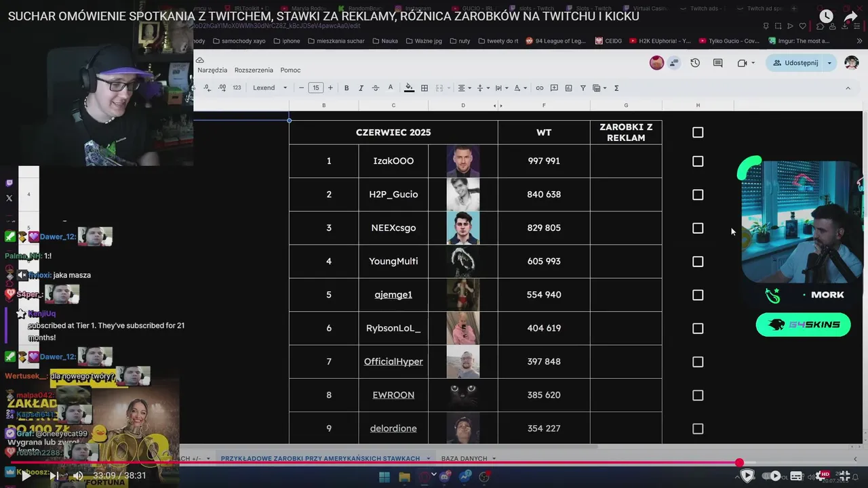Open File Explorer from the taskbar

[x=403, y=476]
